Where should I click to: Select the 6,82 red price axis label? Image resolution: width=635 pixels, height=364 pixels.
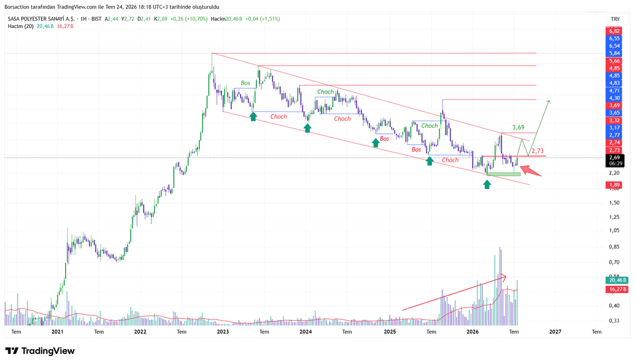(x=614, y=31)
